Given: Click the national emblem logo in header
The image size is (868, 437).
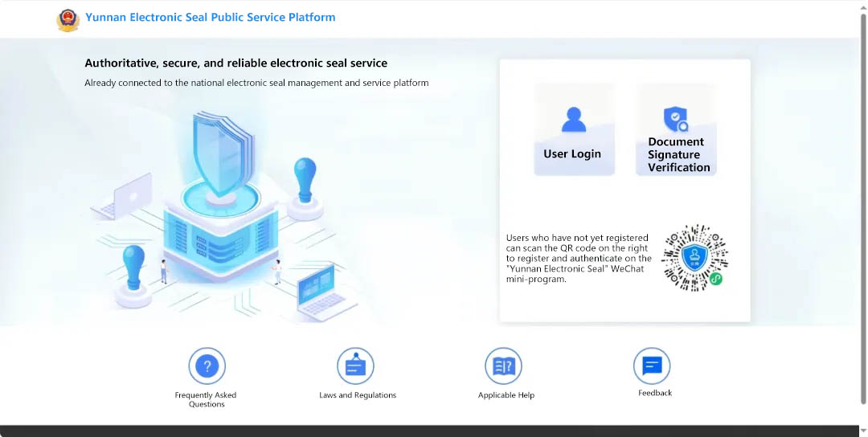Looking at the screenshot, I should pos(68,18).
